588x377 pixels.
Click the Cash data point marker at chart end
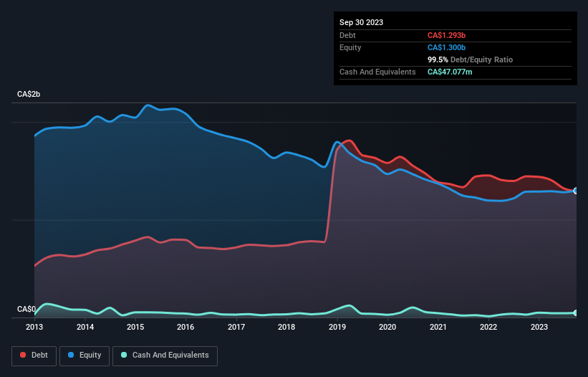576,312
